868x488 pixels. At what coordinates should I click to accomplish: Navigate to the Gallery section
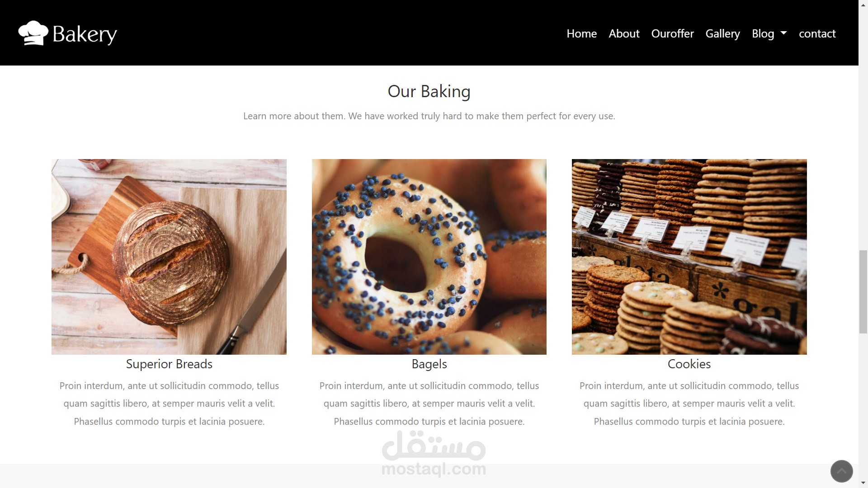tap(722, 33)
